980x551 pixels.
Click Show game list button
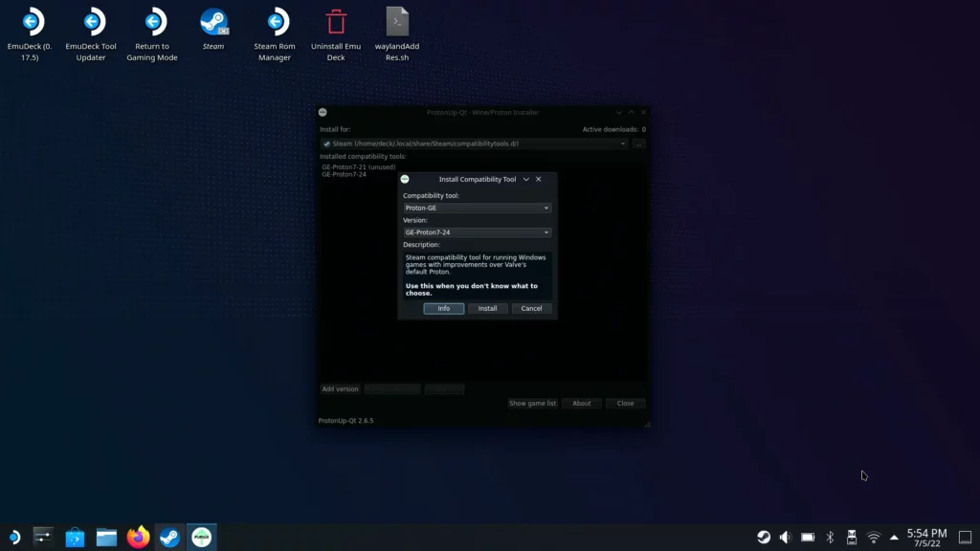(x=532, y=404)
